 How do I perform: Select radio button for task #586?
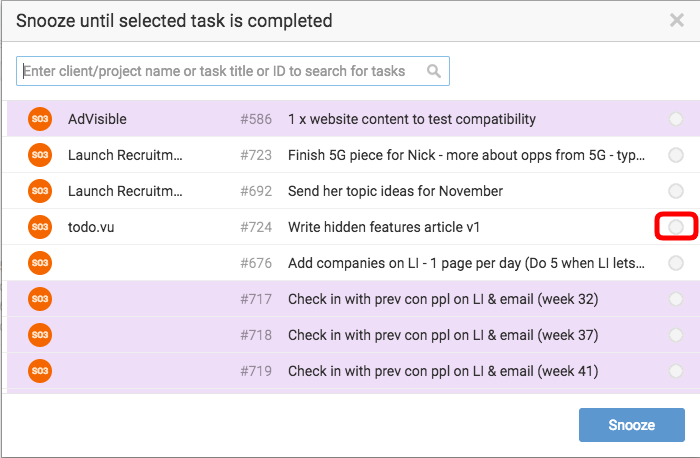675,119
